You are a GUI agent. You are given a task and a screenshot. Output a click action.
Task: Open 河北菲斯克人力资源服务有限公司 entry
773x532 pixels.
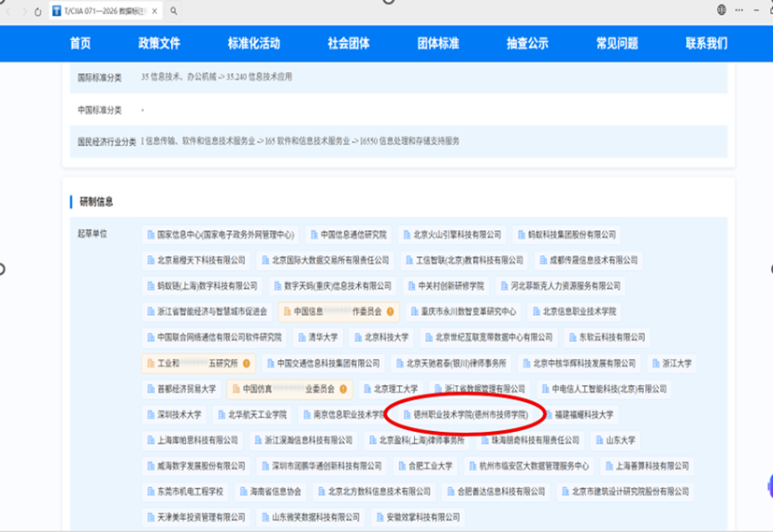click(x=561, y=286)
